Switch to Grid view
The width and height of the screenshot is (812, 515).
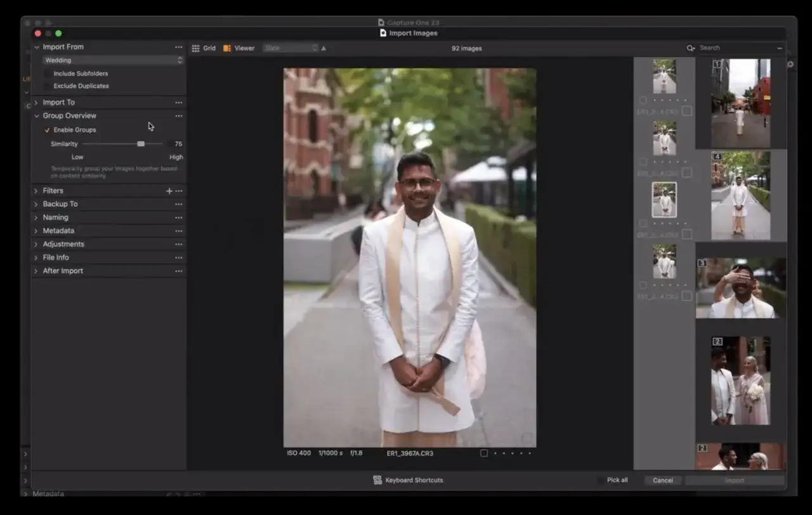[204, 48]
